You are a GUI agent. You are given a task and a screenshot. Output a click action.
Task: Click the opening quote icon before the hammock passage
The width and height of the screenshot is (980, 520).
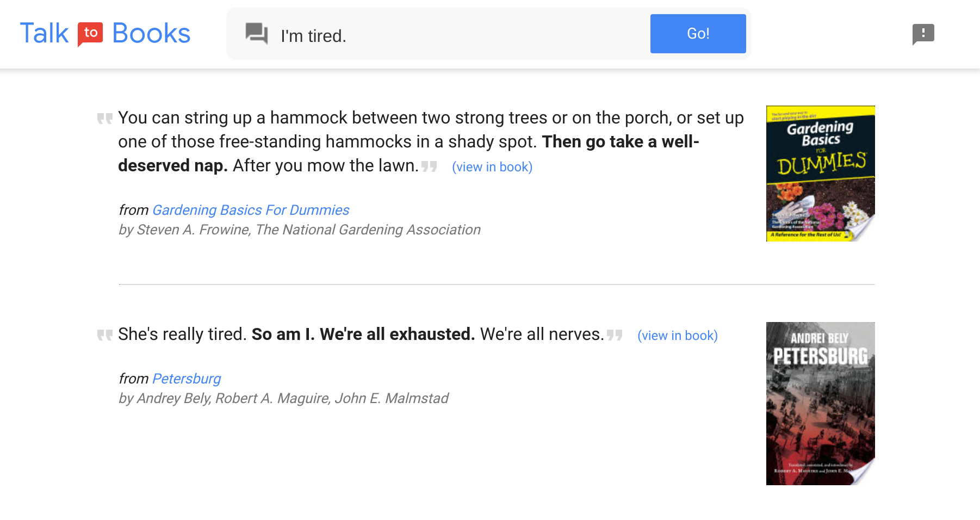point(106,119)
